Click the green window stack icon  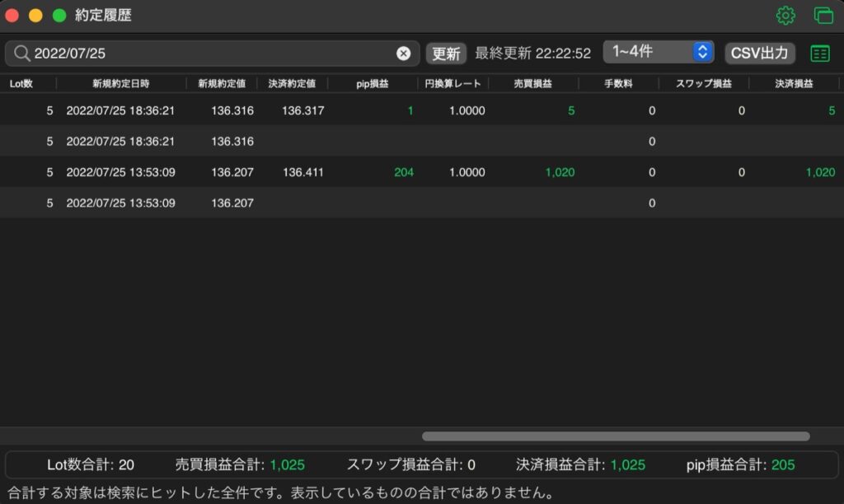(823, 15)
